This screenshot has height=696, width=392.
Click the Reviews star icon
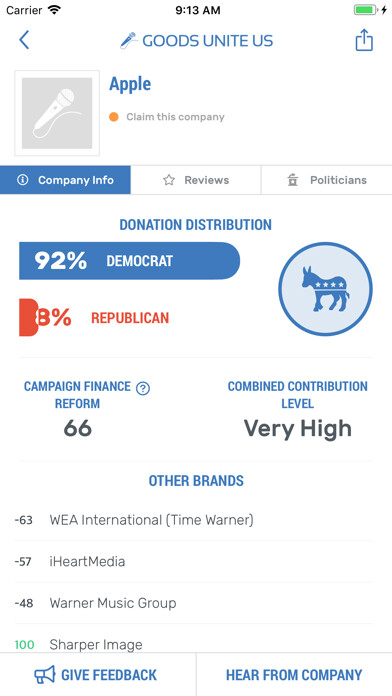pos(169,180)
